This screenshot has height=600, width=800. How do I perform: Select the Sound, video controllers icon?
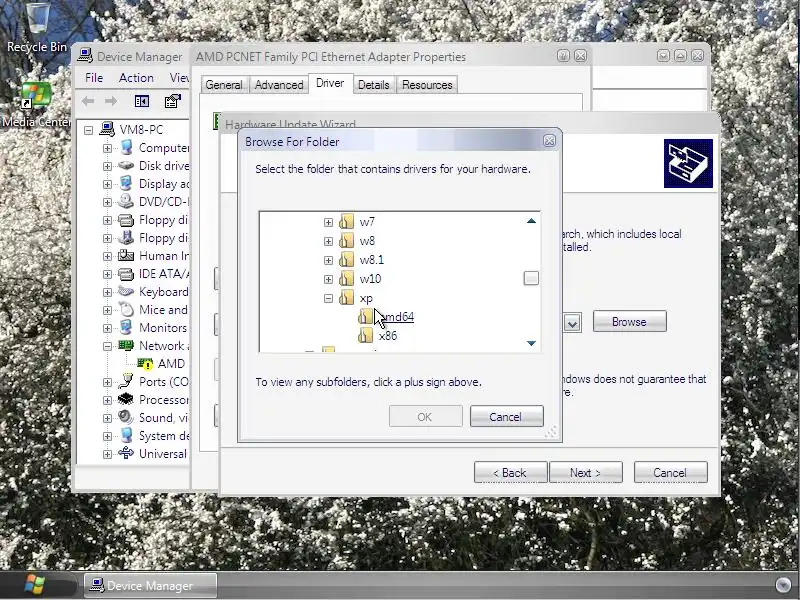[x=126, y=417]
